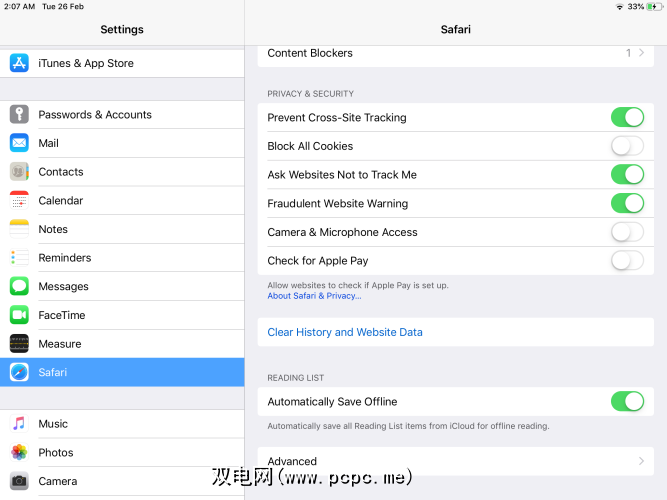Tap the Passwords & Accounts key icon
The image size is (667, 500).
[20, 115]
